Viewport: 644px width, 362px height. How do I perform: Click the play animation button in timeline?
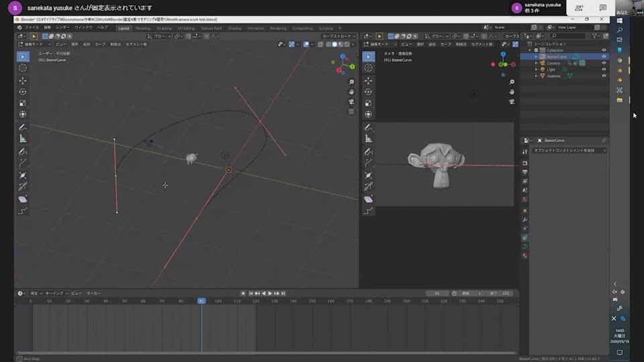click(270, 294)
